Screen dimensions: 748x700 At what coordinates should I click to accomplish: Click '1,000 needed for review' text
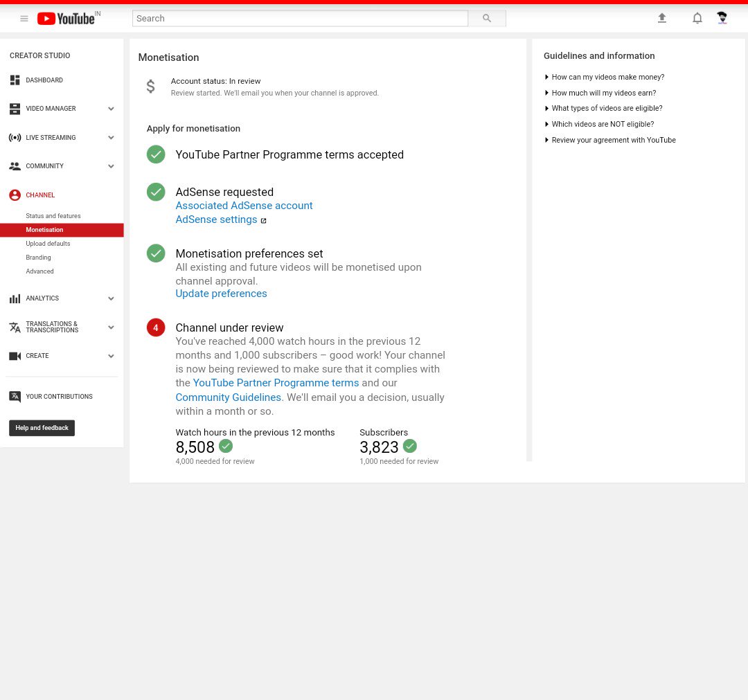point(399,462)
